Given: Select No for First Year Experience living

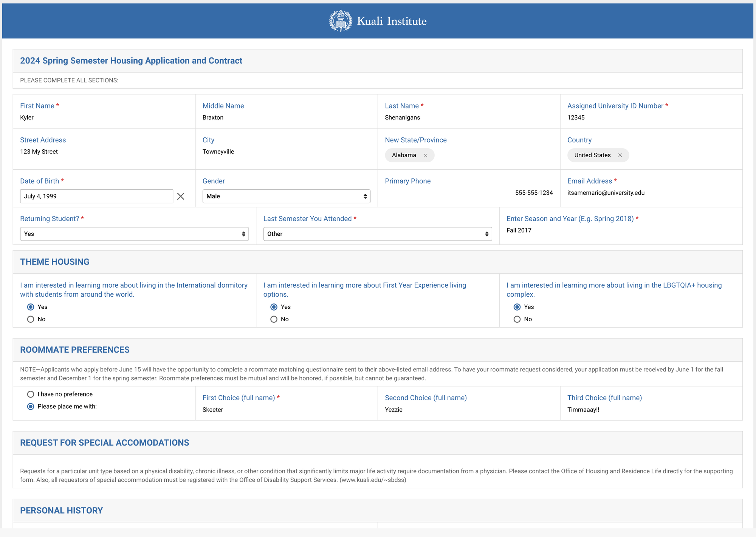Looking at the screenshot, I should [x=274, y=319].
